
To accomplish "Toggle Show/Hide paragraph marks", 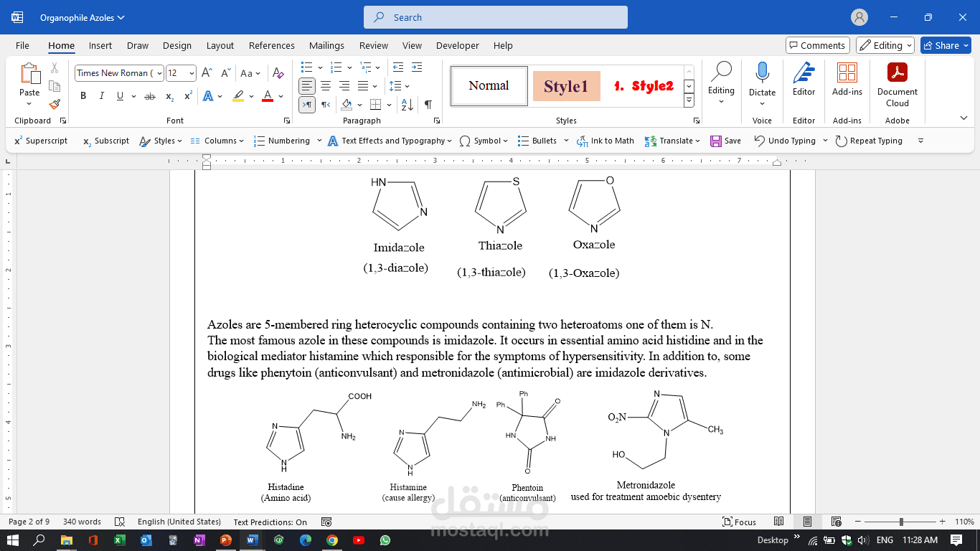I will [x=428, y=105].
